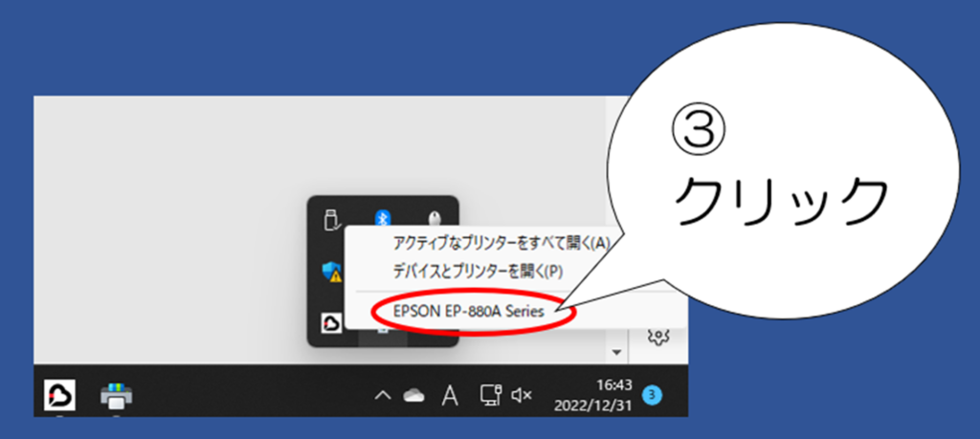
Task: Select アクティブなプリンターをすべて開く(A) in context menu
Action: tap(501, 242)
